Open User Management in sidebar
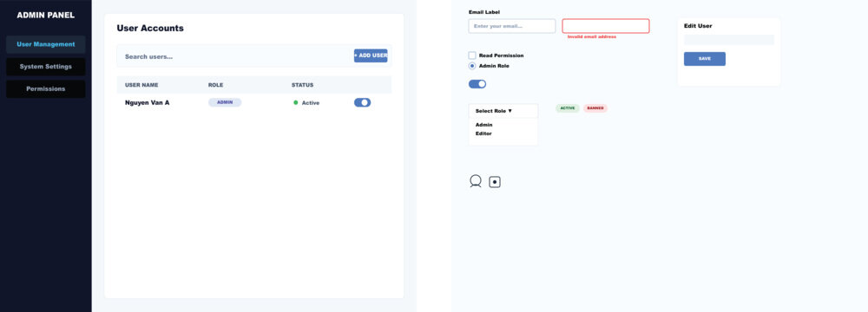868x312 pixels. 46,44
